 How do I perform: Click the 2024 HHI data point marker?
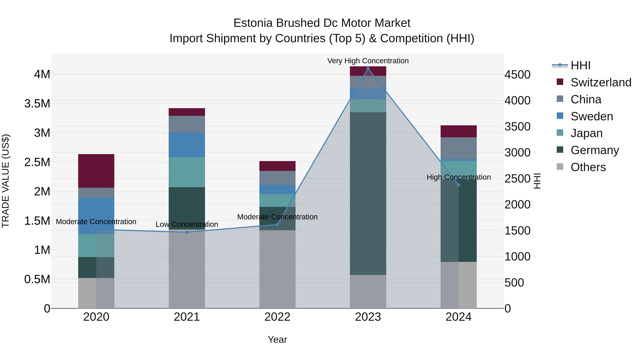pyautogui.click(x=458, y=185)
